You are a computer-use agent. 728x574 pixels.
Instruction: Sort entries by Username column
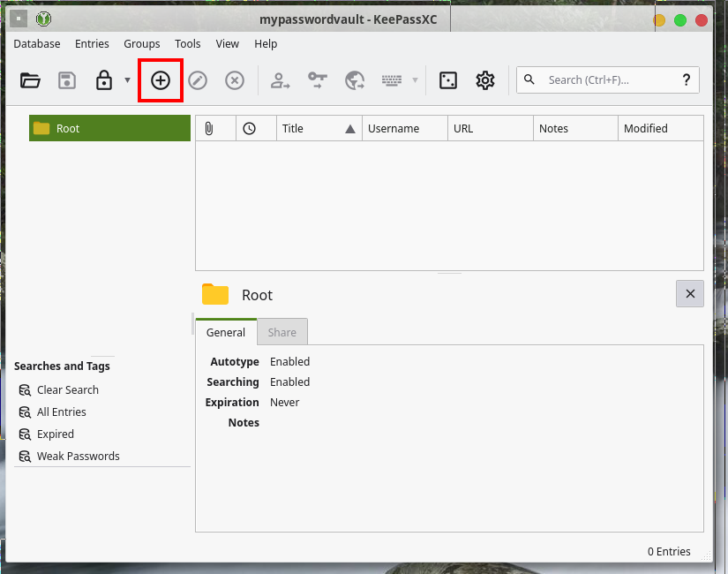405,128
